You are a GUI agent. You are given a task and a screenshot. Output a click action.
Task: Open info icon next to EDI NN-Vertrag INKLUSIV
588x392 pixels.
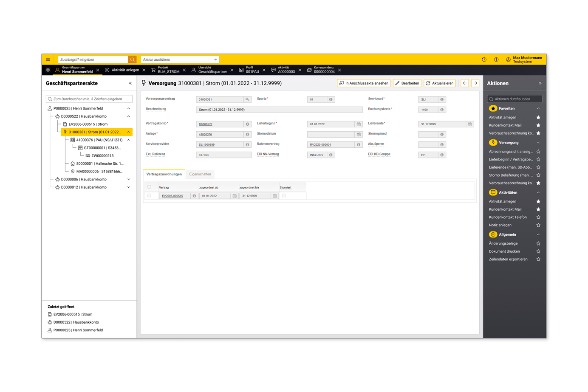coord(331,155)
